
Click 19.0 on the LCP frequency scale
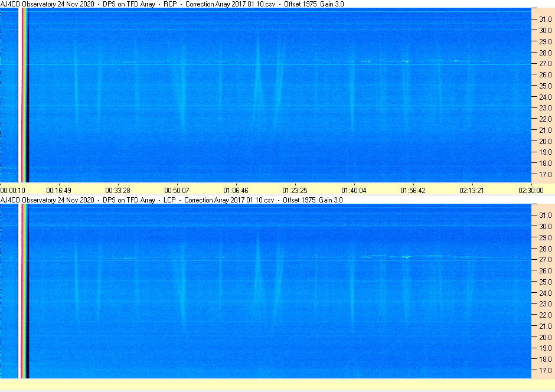pyautogui.click(x=546, y=348)
